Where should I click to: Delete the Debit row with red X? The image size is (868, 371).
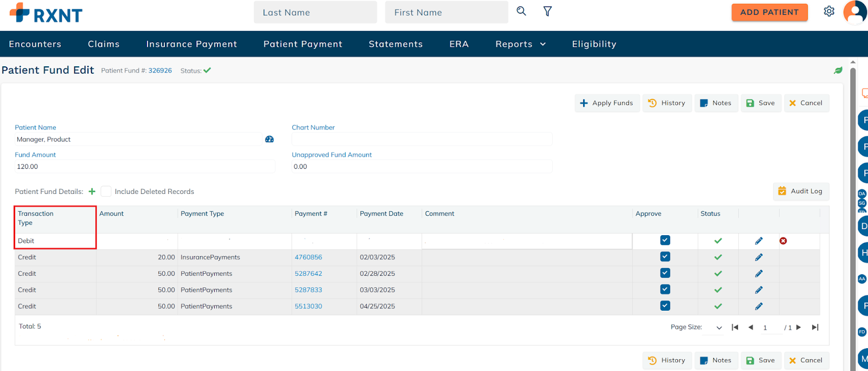(783, 241)
